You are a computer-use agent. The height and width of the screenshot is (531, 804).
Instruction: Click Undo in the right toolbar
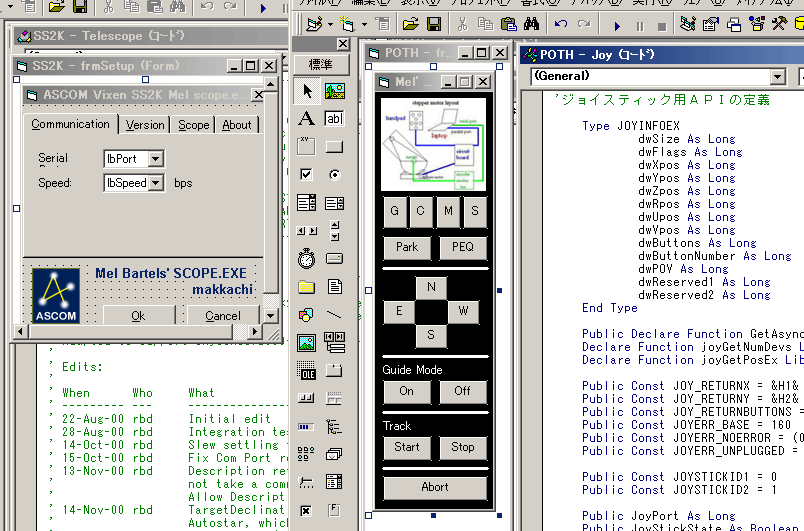[561, 24]
